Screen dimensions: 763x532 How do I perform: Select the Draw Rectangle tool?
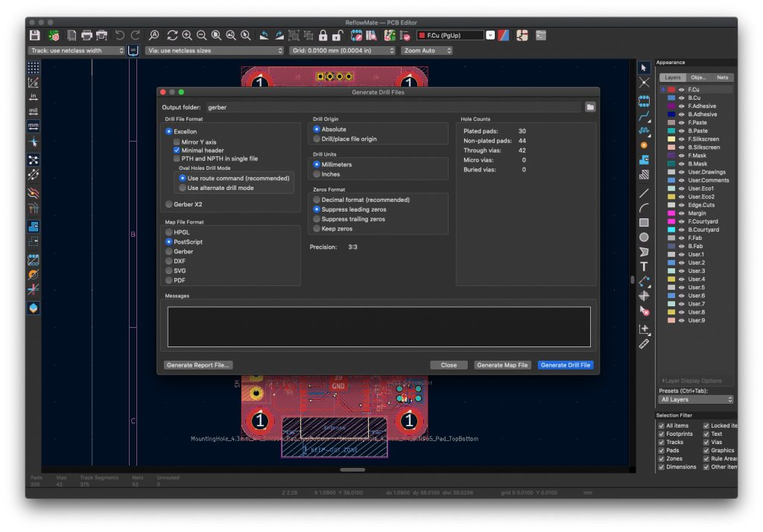click(x=644, y=223)
